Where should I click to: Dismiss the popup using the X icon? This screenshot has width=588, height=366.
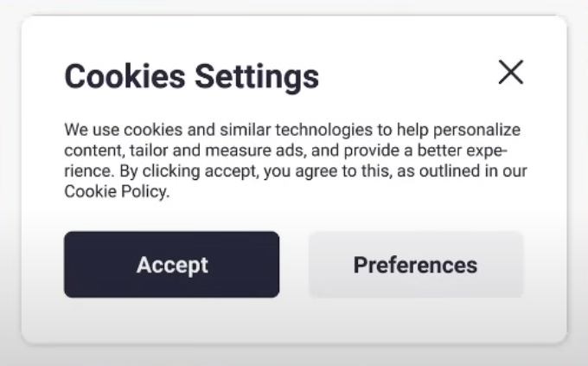[511, 73]
